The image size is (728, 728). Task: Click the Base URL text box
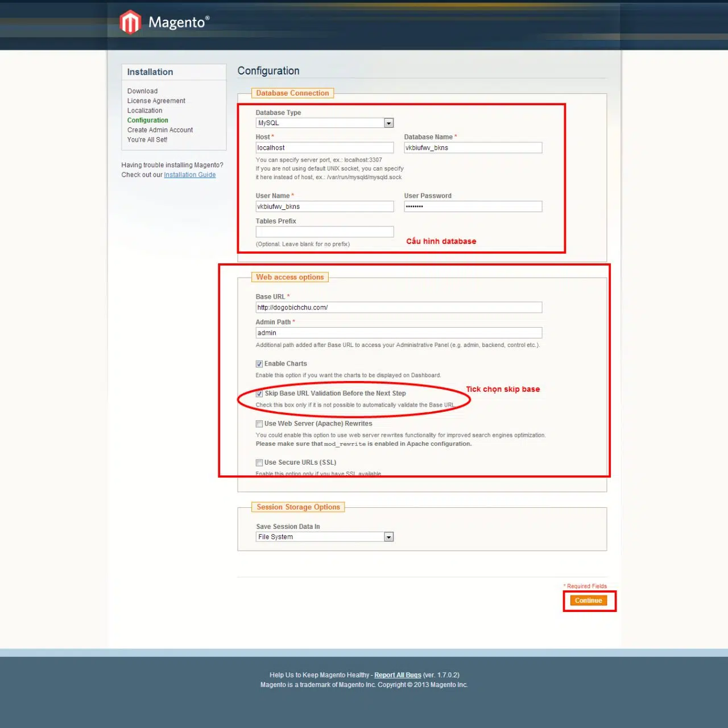pyautogui.click(x=398, y=308)
